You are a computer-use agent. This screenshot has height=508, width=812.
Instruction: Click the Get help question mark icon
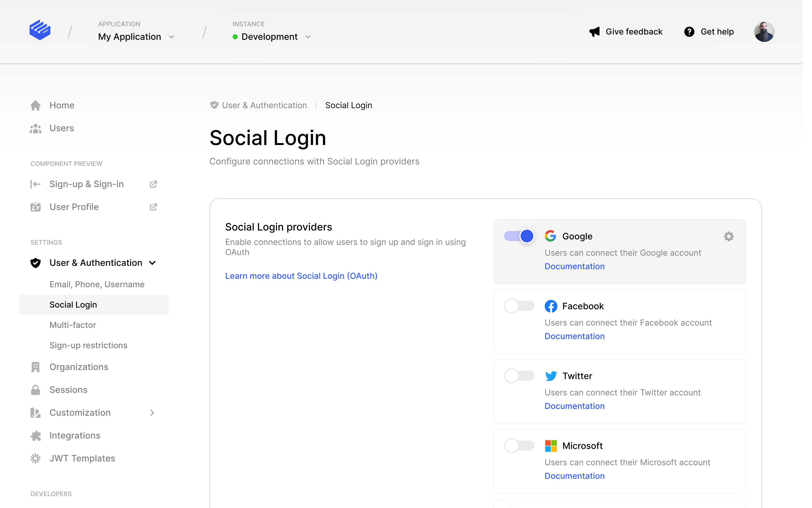point(689,32)
